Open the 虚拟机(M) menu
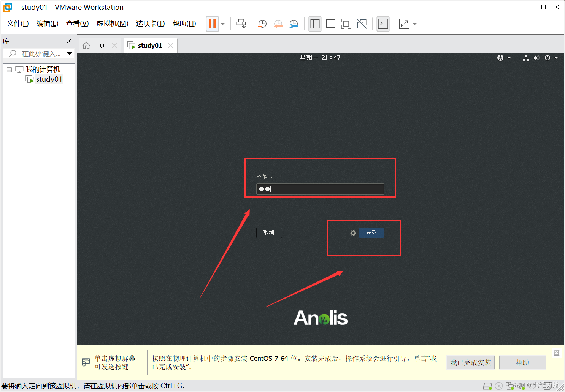The height and width of the screenshot is (392, 565). (112, 24)
